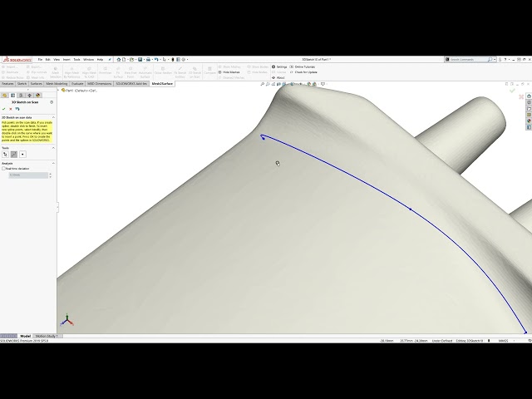Open the Help menu
The height and width of the screenshot is (399, 532).
pos(100,59)
